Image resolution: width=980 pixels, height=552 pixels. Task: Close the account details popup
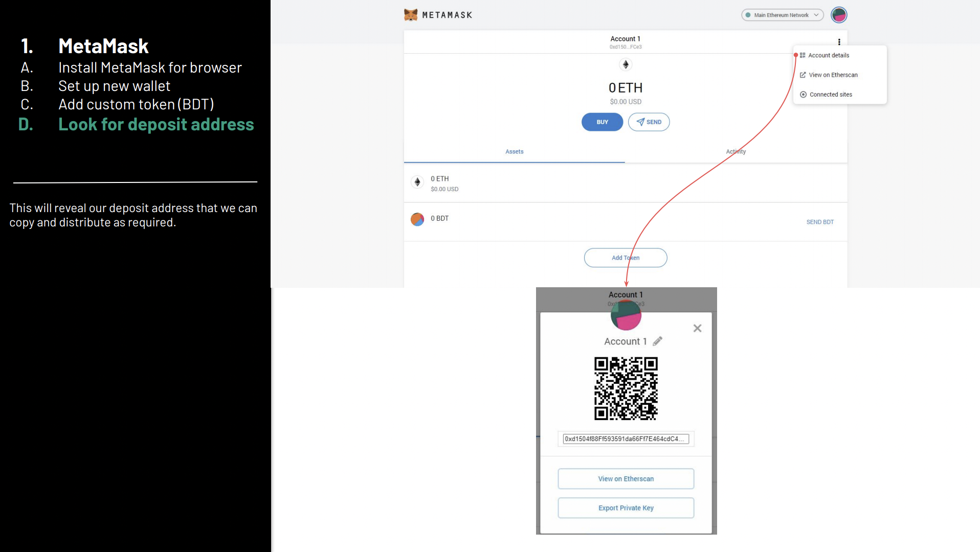coord(697,328)
